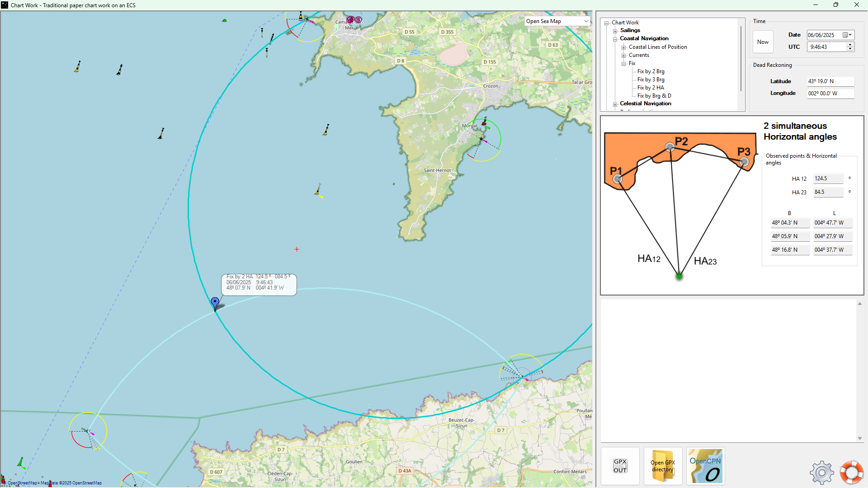The height and width of the screenshot is (488, 868).
Task: Increase UTC time with the up spinner
Action: pos(850,45)
